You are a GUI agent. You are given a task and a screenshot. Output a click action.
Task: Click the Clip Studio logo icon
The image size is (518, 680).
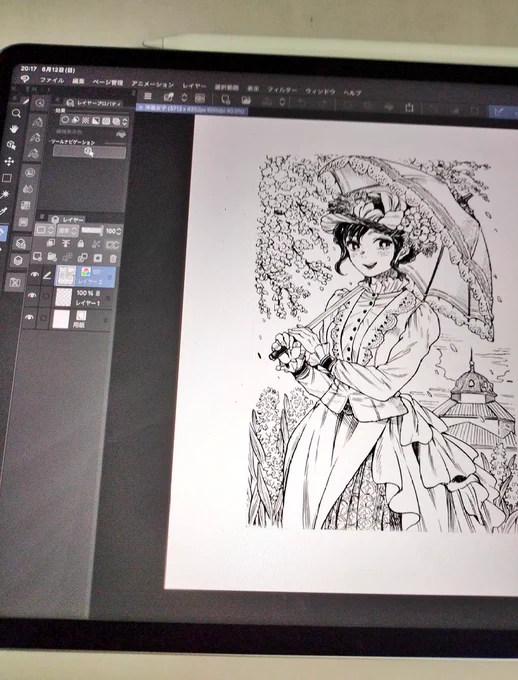25,79
